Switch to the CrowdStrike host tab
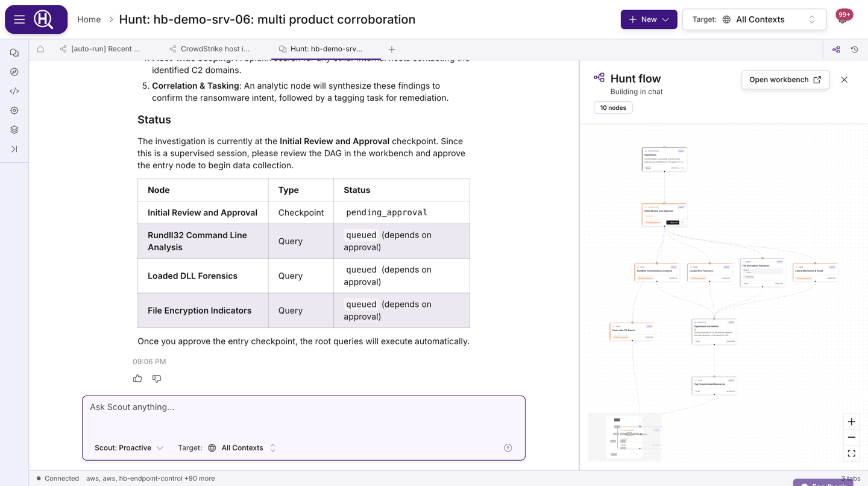Screen dimensions: 868x486 point(210,49)
